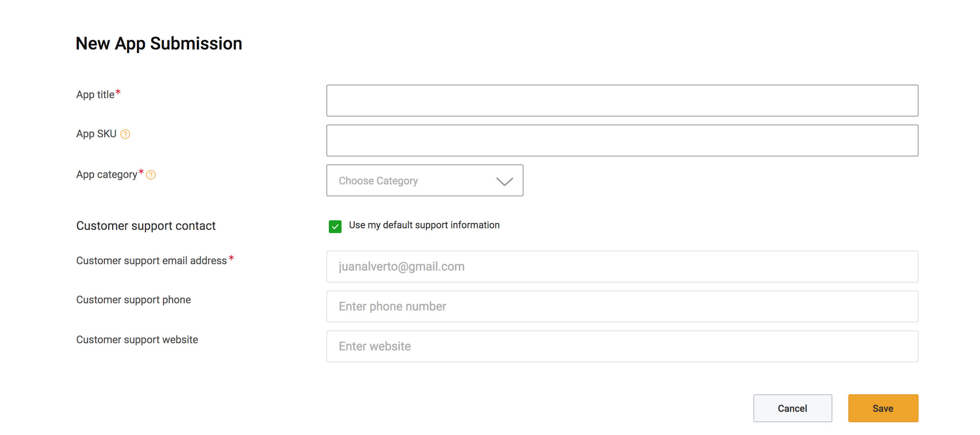Click inside the App SKU text field
Screen dimensions: 980x435
622,140
